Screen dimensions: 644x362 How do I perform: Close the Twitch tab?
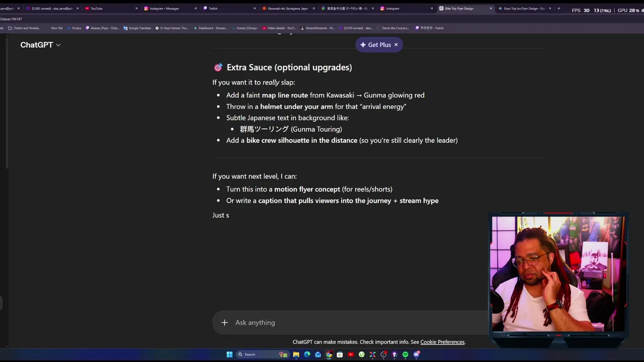[x=255, y=9]
